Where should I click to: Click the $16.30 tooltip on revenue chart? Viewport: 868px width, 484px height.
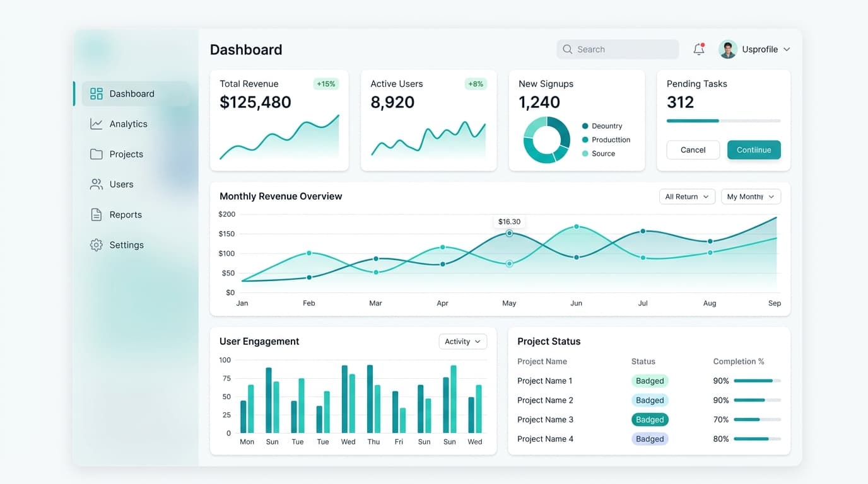[x=509, y=222]
